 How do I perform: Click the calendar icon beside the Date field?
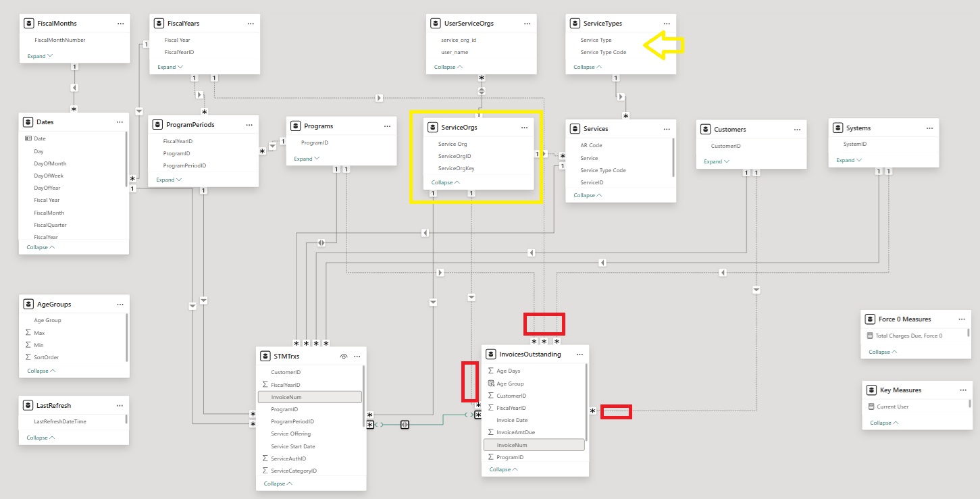click(x=28, y=138)
